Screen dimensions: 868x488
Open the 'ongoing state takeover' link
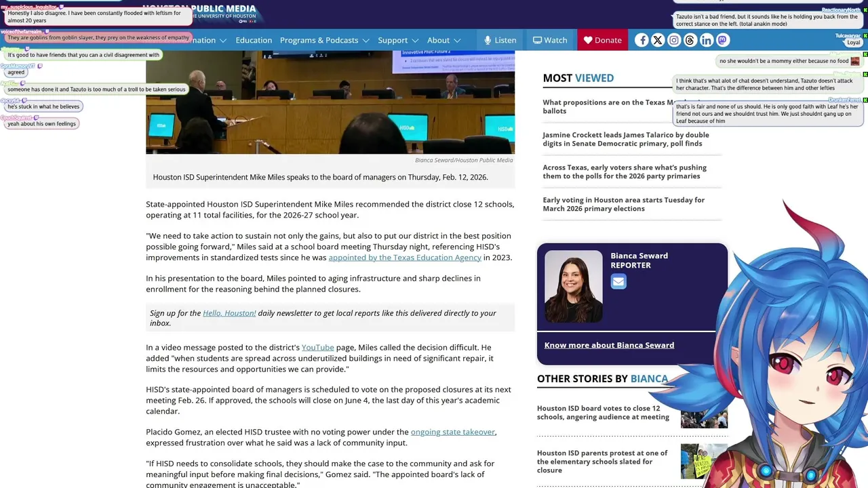tap(453, 432)
